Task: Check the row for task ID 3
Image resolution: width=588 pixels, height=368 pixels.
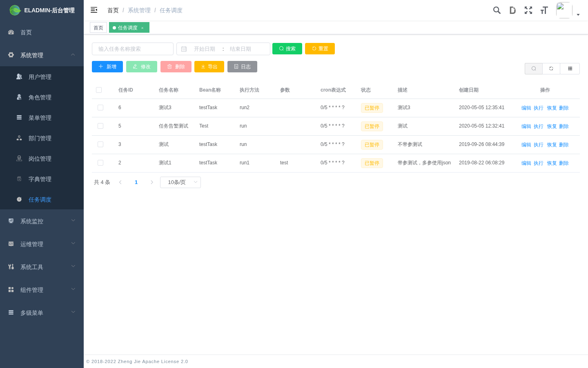Action: pyautogui.click(x=100, y=144)
